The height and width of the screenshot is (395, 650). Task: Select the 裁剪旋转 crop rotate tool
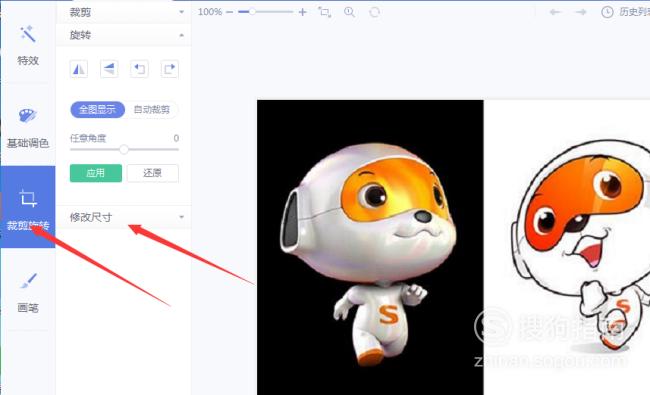[x=28, y=207]
